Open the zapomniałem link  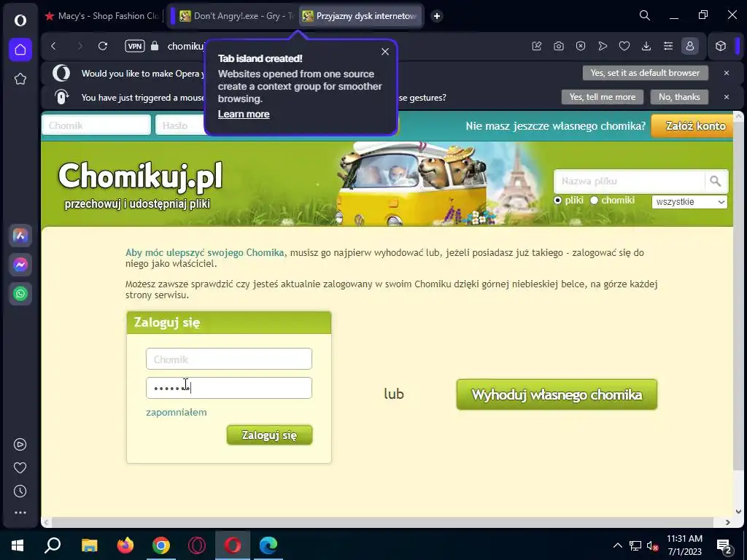point(177,413)
